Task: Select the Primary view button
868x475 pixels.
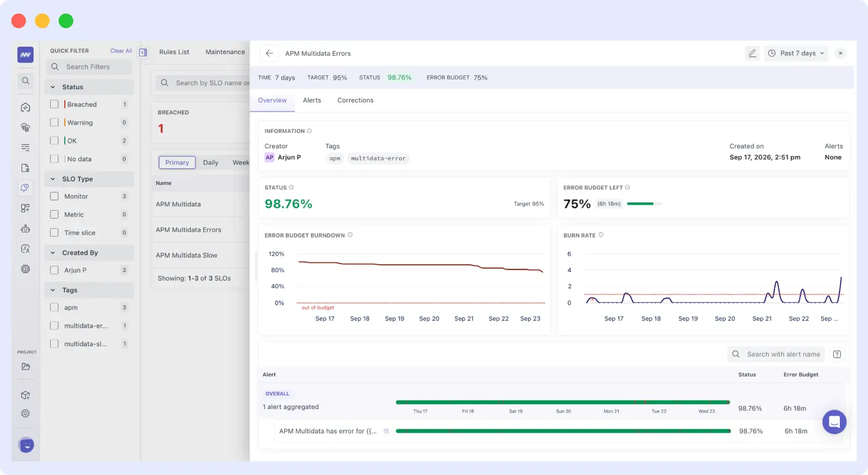Action: click(x=177, y=162)
